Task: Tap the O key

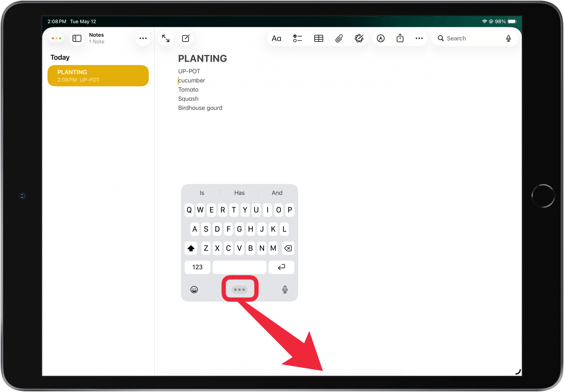Action: coord(279,210)
